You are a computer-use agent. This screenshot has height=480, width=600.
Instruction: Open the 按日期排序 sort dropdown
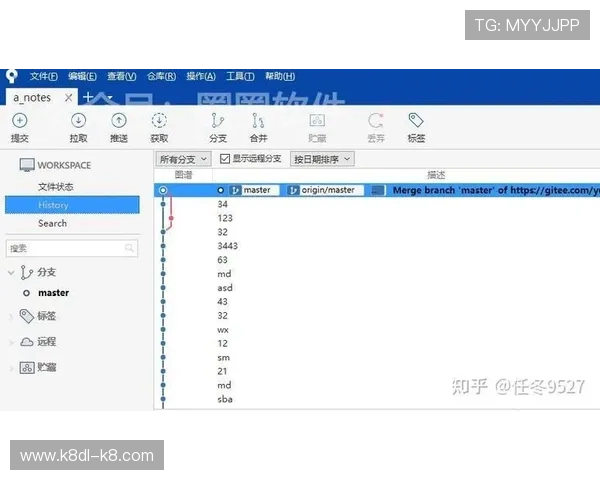pyautogui.click(x=322, y=159)
